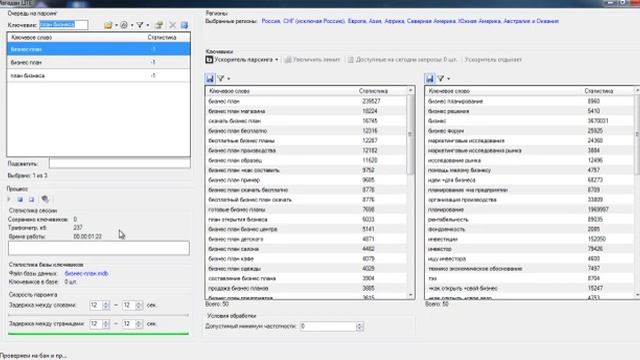Open the Африка region link
This screenshot has height=360, width=640.
394,21
